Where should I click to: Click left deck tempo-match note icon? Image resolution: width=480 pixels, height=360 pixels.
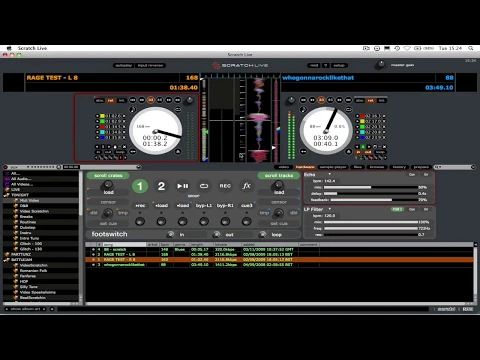[133, 109]
